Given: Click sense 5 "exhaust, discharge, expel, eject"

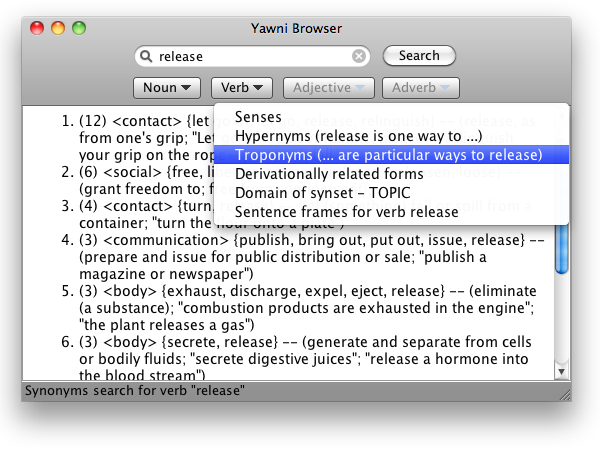Looking at the screenshot, I should [x=298, y=308].
